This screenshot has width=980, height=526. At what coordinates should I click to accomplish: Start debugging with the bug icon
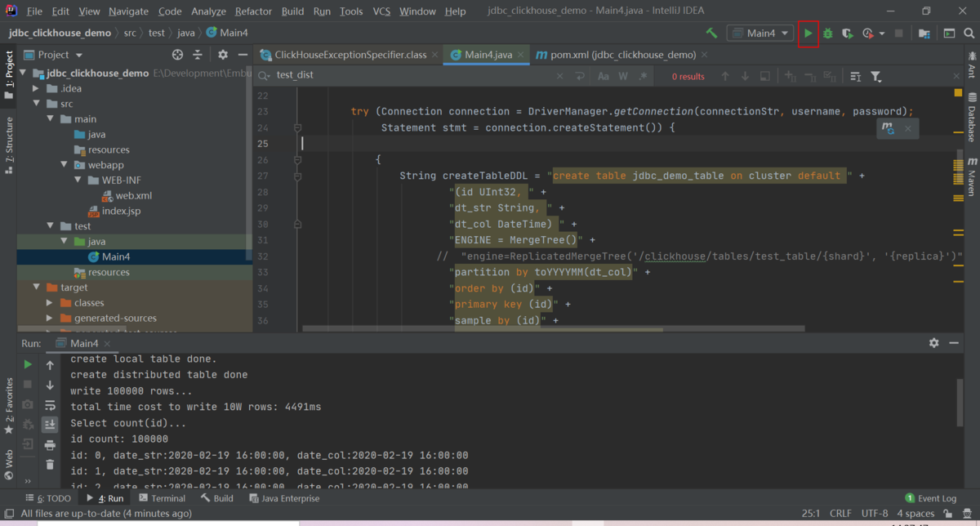point(827,33)
